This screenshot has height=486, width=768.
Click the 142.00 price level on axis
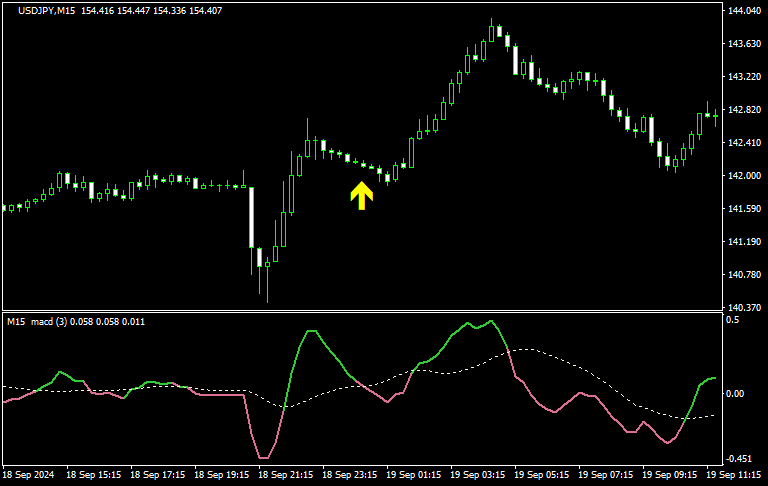click(742, 176)
